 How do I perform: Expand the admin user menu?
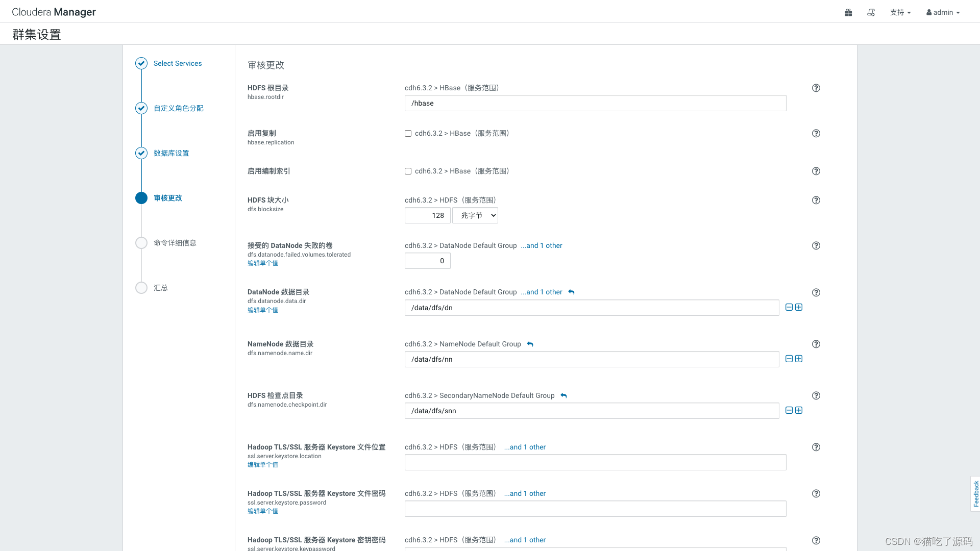(x=943, y=12)
